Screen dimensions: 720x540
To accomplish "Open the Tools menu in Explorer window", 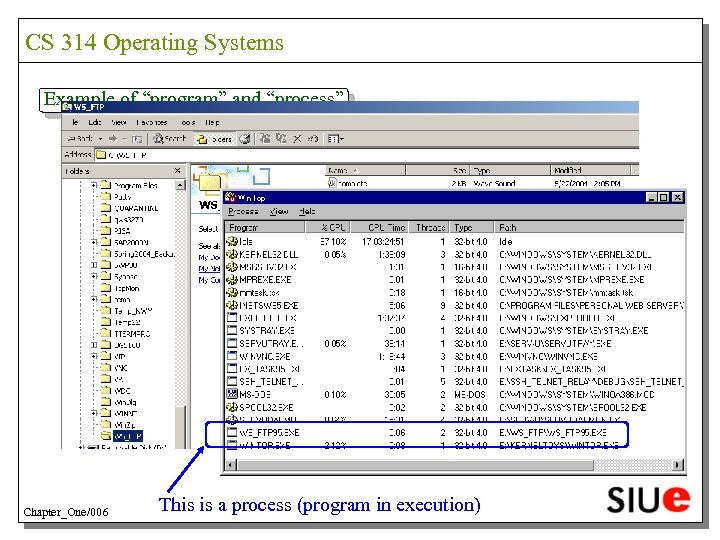I will [188, 122].
